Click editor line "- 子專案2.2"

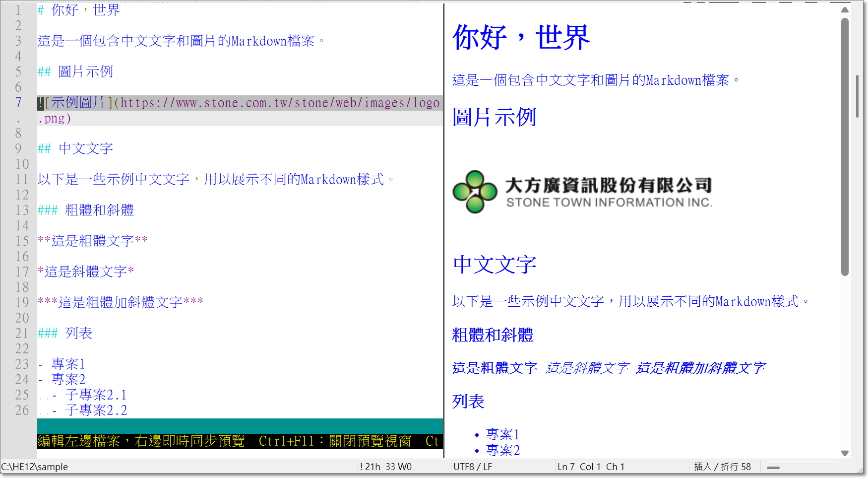tap(89, 410)
